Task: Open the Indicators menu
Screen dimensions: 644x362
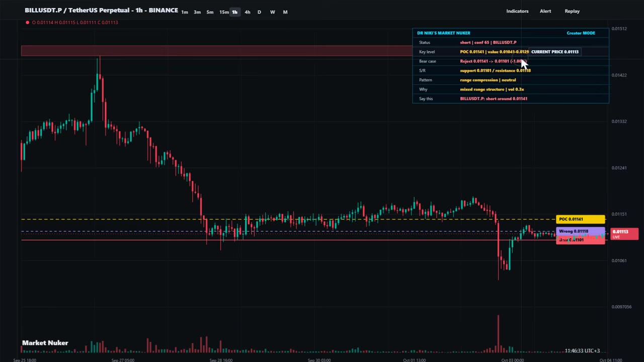Action: click(517, 11)
